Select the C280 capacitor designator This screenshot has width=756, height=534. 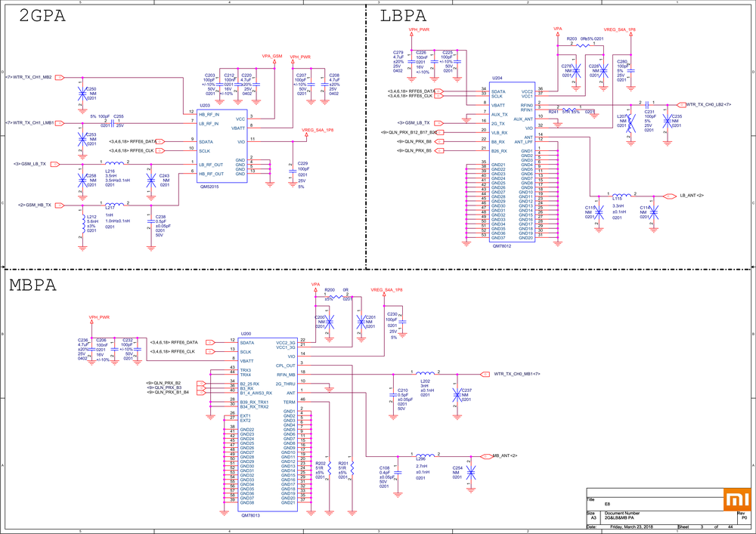[622, 62]
